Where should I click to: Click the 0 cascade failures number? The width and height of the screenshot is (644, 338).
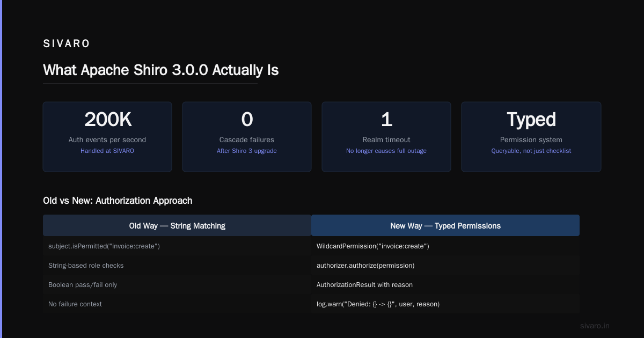tap(247, 120)
